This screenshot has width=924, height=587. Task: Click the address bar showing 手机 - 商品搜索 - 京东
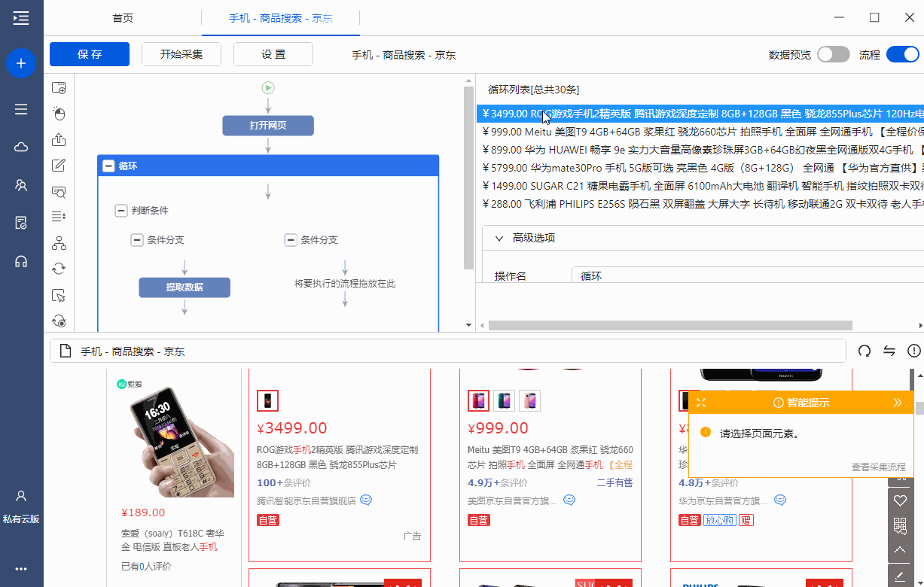[448, 351]
